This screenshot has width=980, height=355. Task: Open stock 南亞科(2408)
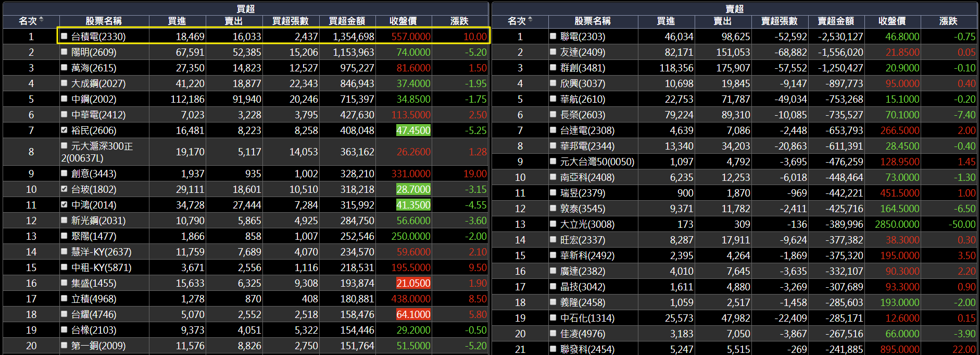pos(587,177)
